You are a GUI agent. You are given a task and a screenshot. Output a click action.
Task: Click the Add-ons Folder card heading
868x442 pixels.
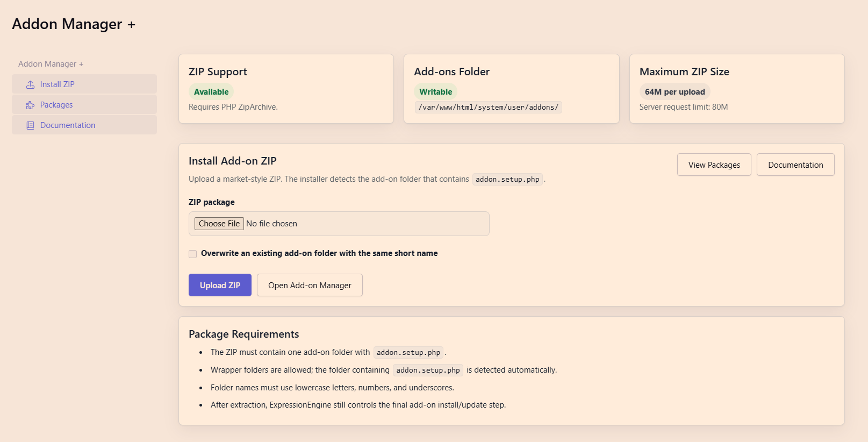tap(452, 72)
